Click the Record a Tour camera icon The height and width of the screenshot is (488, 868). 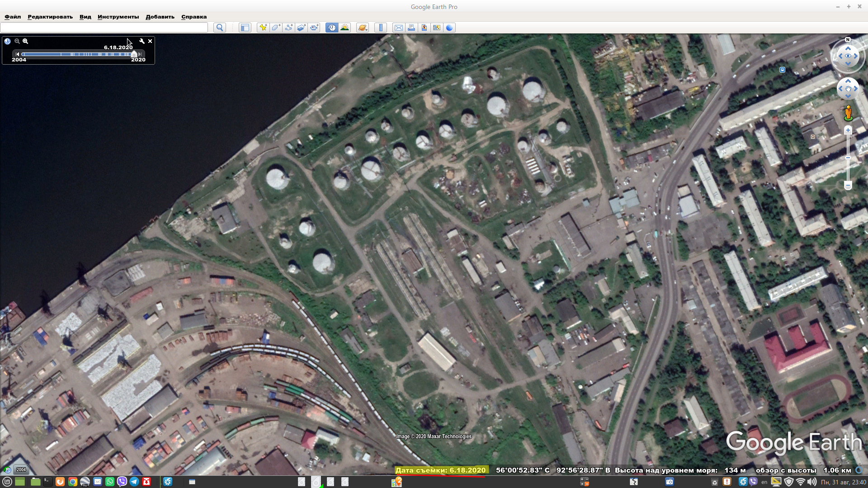tap(314, 28)
